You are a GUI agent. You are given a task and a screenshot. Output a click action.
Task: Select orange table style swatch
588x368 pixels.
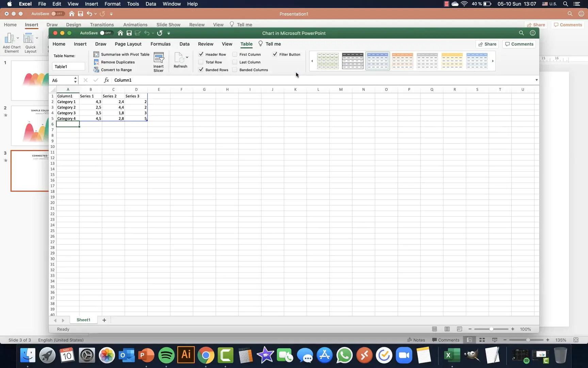pyautogui.click(x=402, y=61)
